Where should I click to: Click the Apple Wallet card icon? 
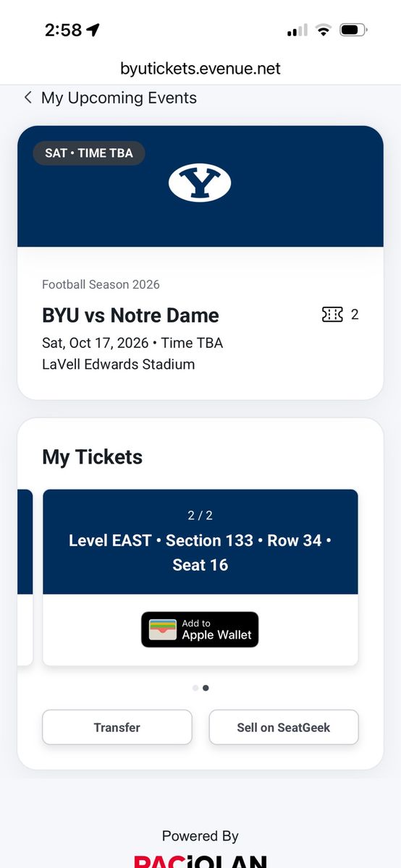tap(163, 629)
